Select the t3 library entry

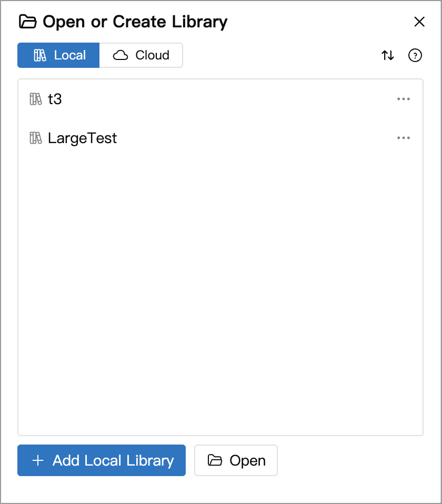tap(220, 99)
